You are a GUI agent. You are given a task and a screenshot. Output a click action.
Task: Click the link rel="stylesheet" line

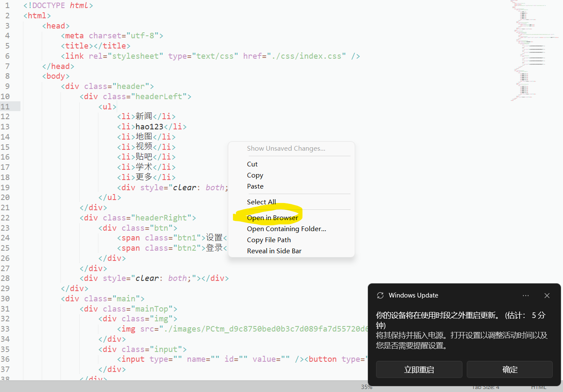210,56
